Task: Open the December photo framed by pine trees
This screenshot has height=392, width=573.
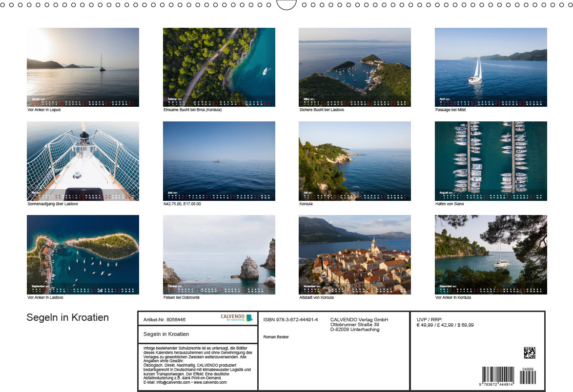Action: [491, 255]
